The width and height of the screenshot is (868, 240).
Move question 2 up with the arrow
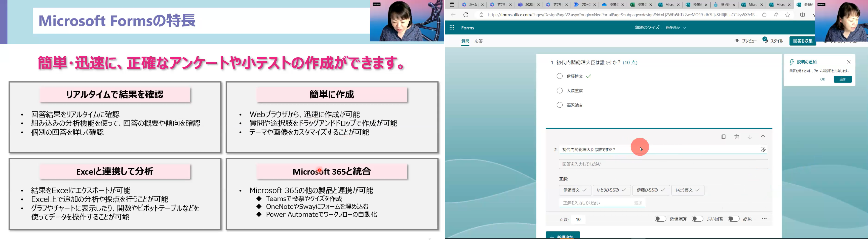point(763,137)
